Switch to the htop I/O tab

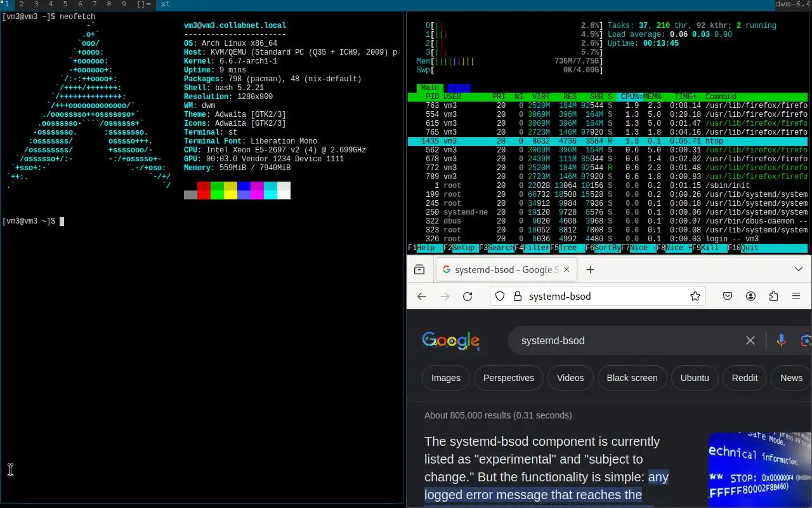pyautogui.click(x=458, y=88)
